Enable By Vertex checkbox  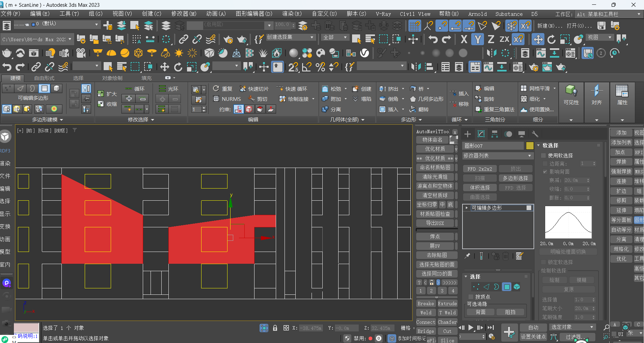471,297
